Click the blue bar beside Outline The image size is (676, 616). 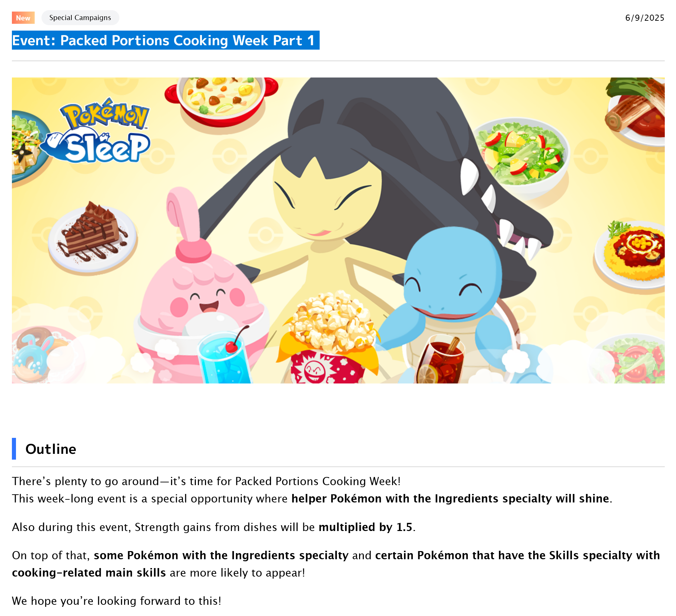[x=14, y=449]
